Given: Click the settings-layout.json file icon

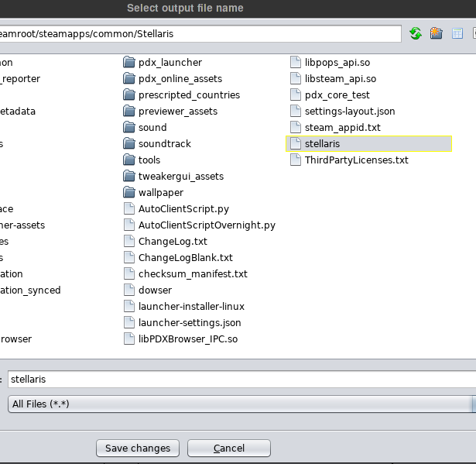Looking at the screenshot, I should click(x=296, y=112).
